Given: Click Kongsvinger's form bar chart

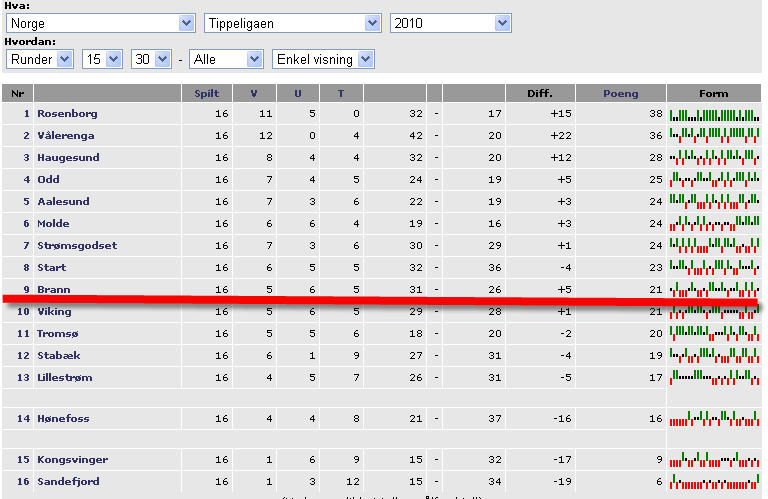Looking at the screenshot, I should pos(714,460).
